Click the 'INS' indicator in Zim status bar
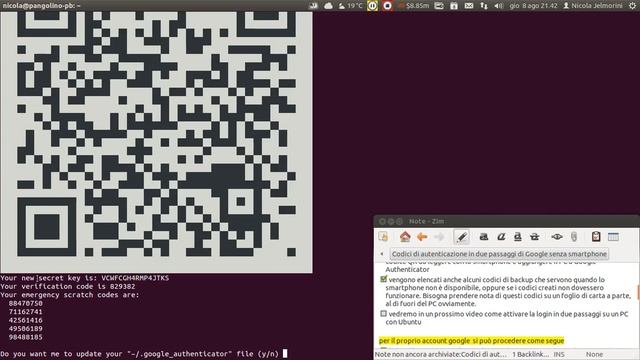Screen dimensions: 640x360 (559, 354)
